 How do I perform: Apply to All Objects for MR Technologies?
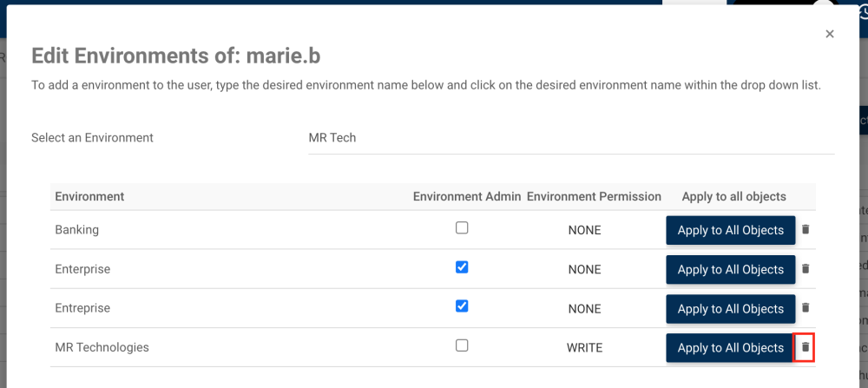click(730, 347)
